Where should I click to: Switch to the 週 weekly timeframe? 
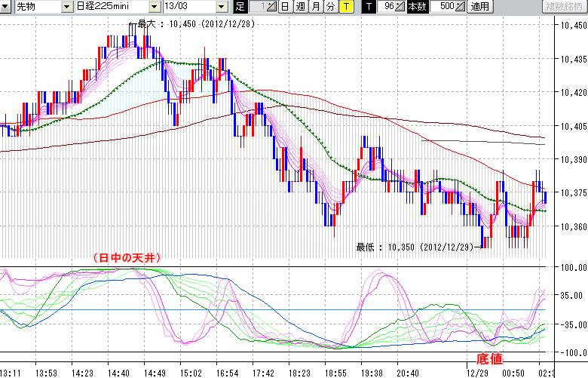click(x=299, y=7)
